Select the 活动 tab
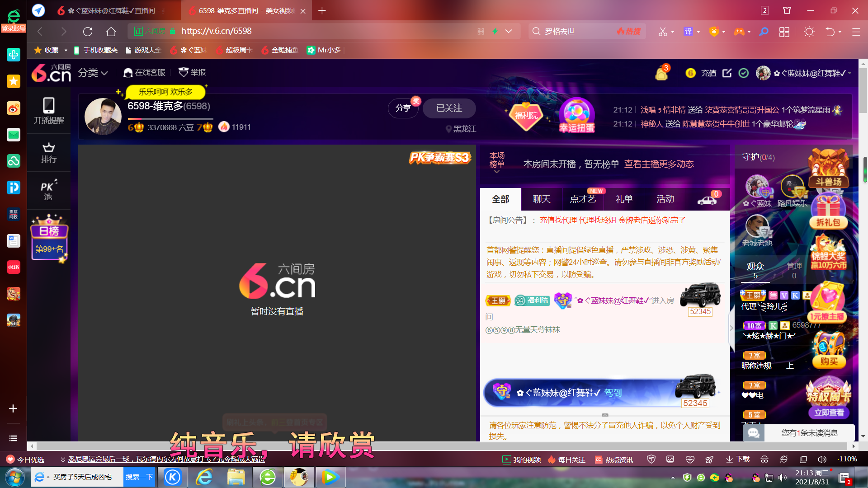868x488 pixels. point(665,199)
